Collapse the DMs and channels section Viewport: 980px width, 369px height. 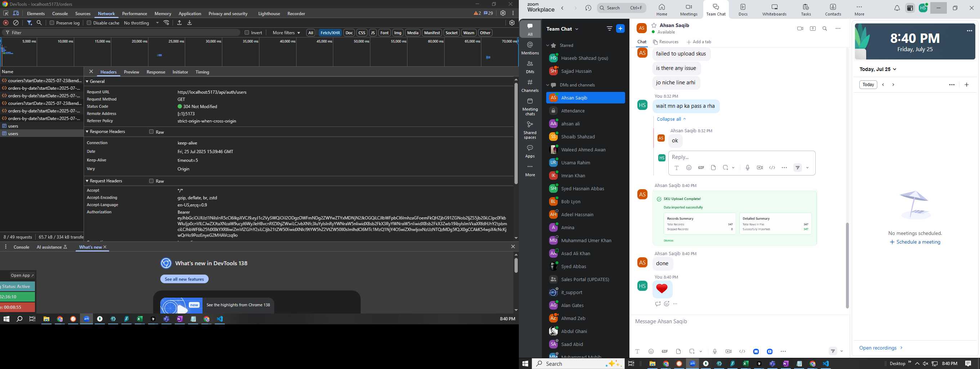pyautogui.click(x=548, y=85)
